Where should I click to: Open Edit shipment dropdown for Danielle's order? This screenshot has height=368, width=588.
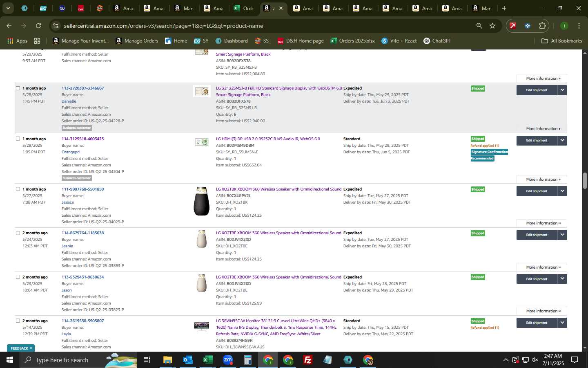pos(562,90)
